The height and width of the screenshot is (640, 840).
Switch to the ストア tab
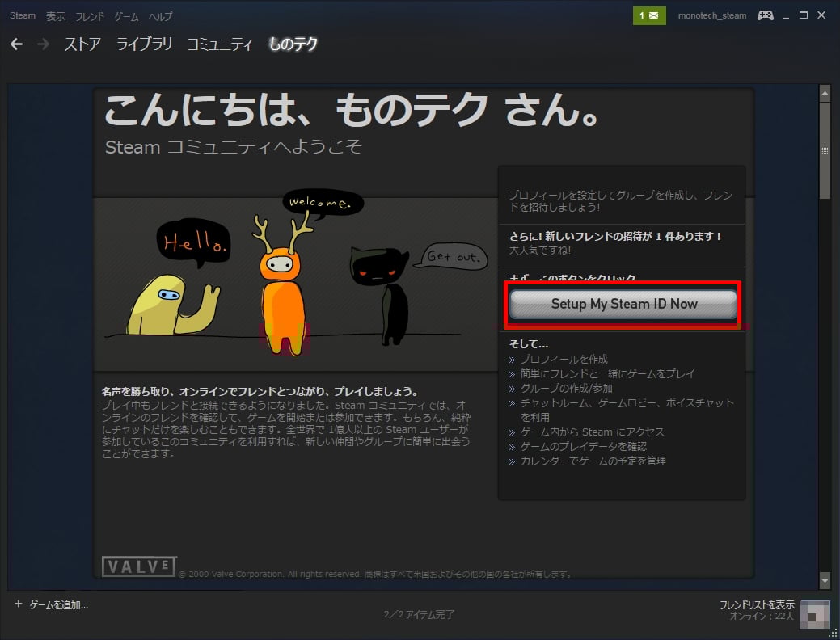82,44
